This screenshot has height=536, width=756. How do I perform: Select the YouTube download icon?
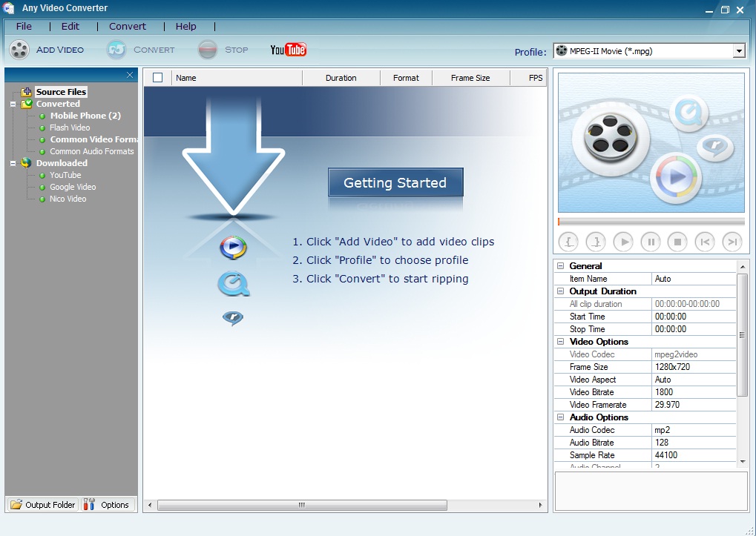click(288, 49)
